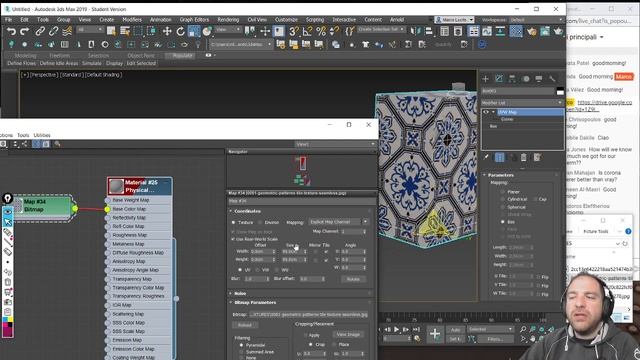Open the Material Editor checkered icon
Viewport: 640px width, 360px height.
click(x=516, y=31)
